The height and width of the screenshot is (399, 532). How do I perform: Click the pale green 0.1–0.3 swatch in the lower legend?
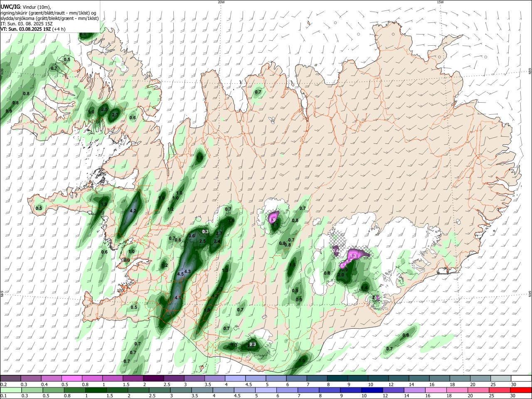point(10,390)
